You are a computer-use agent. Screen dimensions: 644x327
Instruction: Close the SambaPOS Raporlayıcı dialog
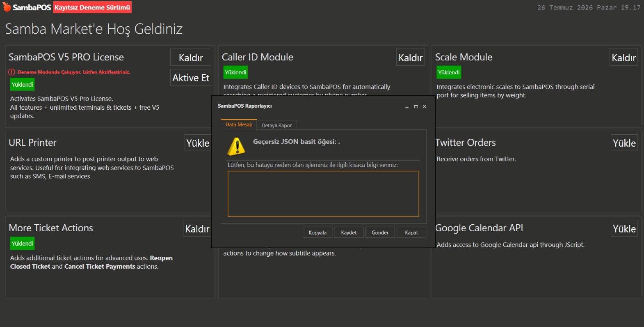pos(425,106)
